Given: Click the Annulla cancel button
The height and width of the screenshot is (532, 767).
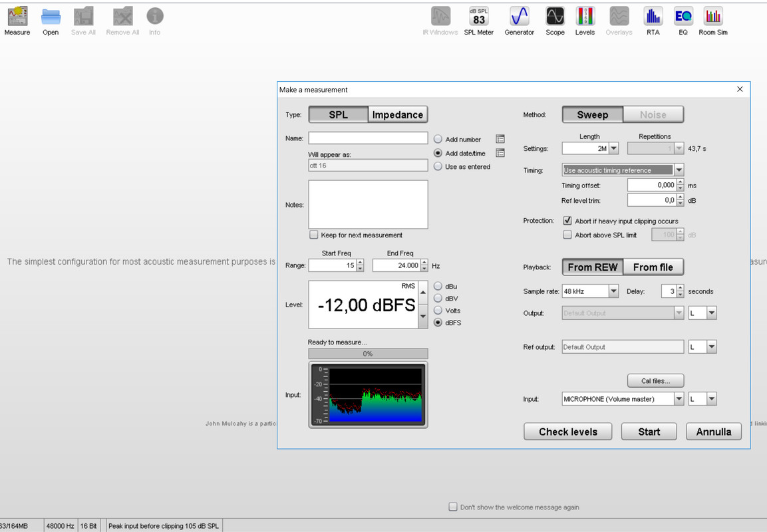Looking at the screenshot, I should 714,432.
